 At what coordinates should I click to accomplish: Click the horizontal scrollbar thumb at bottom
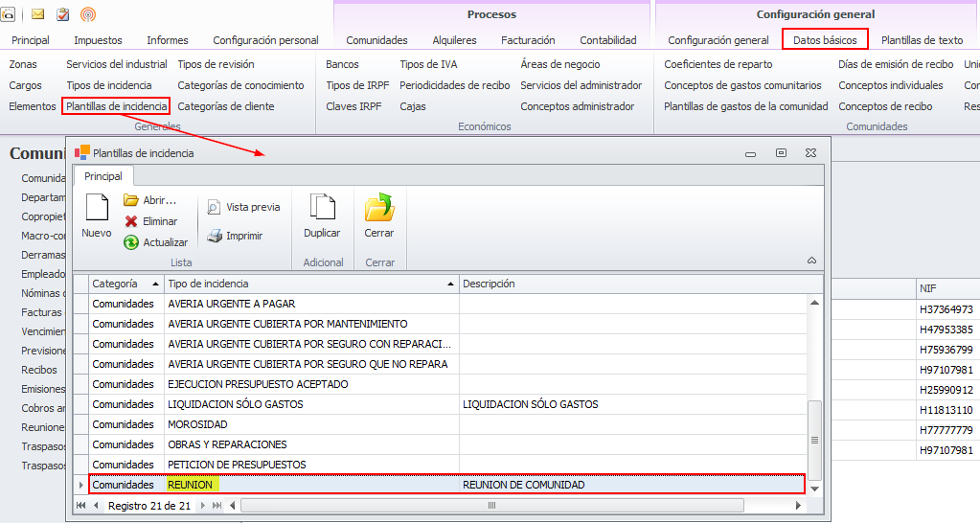[x=491, y=506]
